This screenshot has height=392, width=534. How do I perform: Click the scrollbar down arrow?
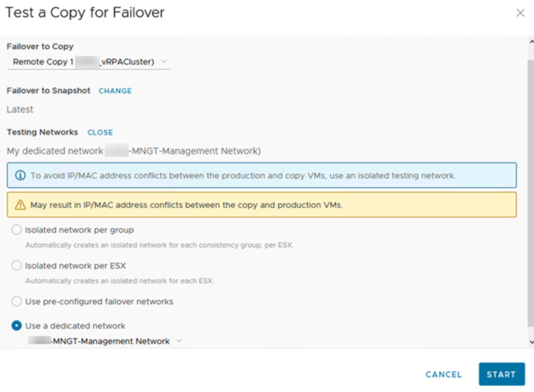531,341
